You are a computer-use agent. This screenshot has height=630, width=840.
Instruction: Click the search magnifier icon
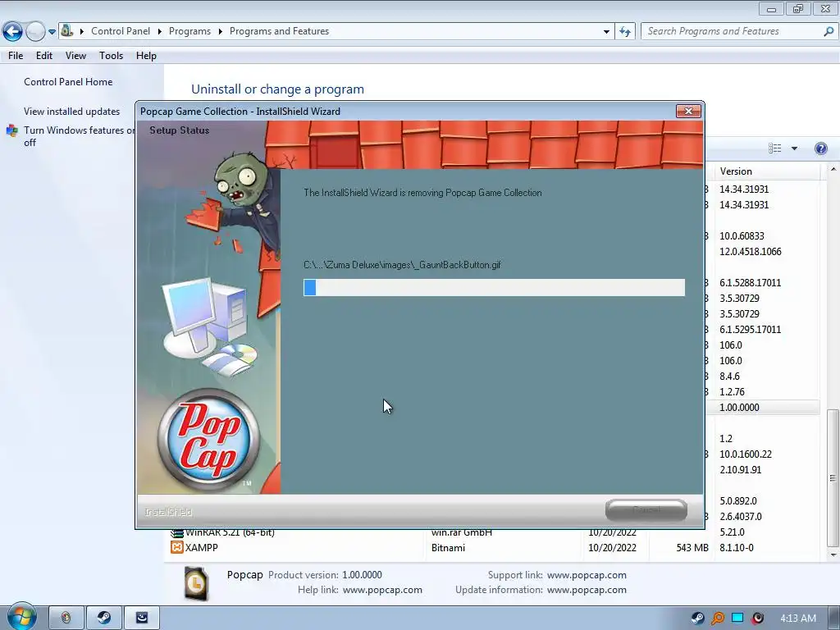click(829, 31)
